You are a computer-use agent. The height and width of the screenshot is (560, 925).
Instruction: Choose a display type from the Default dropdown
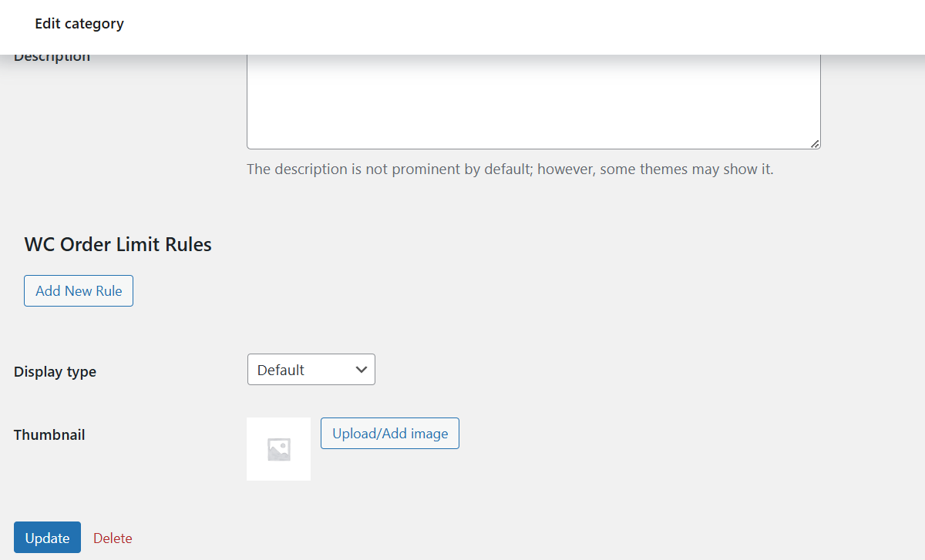coord(311,369)
